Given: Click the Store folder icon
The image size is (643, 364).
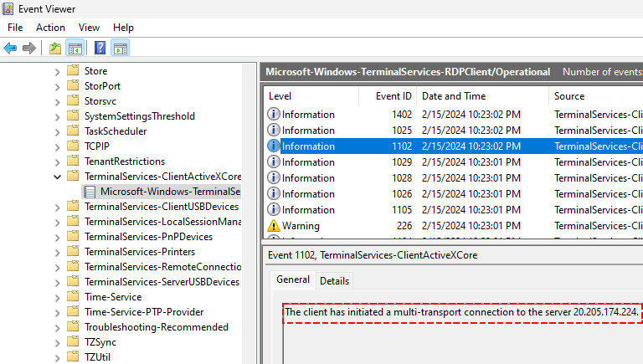Looking at the screenshot, I should pyautogui.click(x=73, y=70).
